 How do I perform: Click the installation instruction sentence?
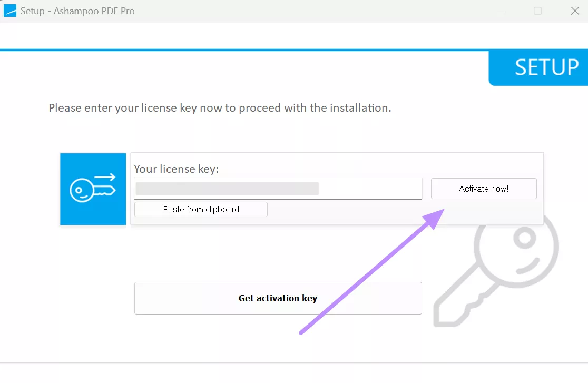[x=220, y=108]
